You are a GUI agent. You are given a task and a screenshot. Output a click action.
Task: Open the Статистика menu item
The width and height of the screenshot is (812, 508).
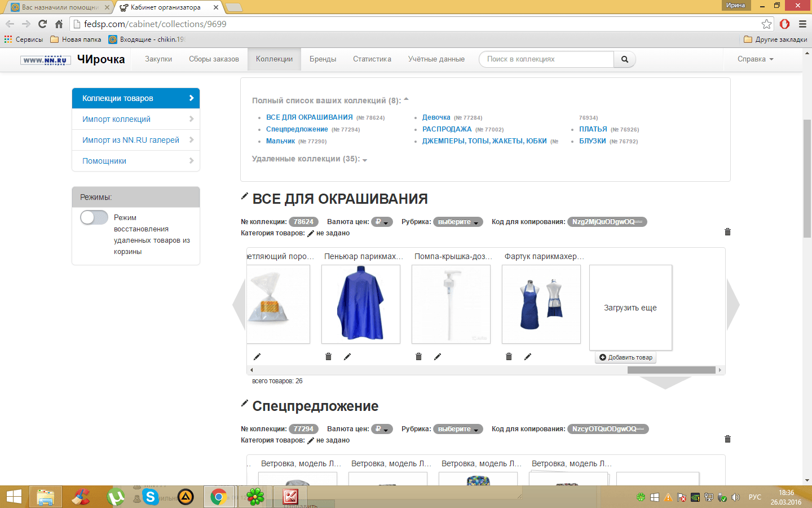(x=372, y=59)
